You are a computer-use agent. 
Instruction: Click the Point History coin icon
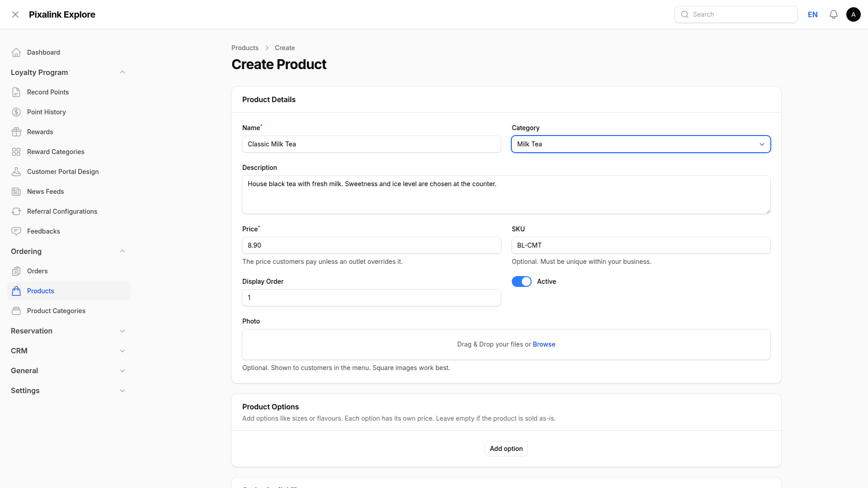(x=16, y=112)
